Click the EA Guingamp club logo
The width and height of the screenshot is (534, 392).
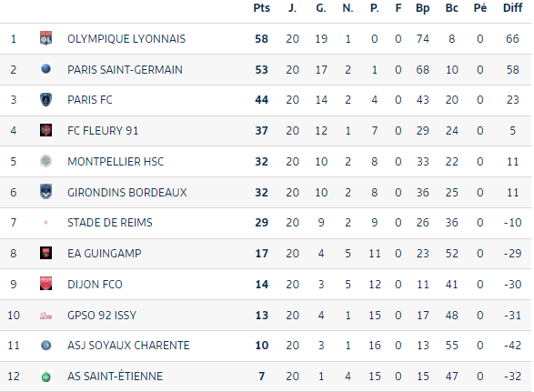pyautogui.click(x=46, y=253)
